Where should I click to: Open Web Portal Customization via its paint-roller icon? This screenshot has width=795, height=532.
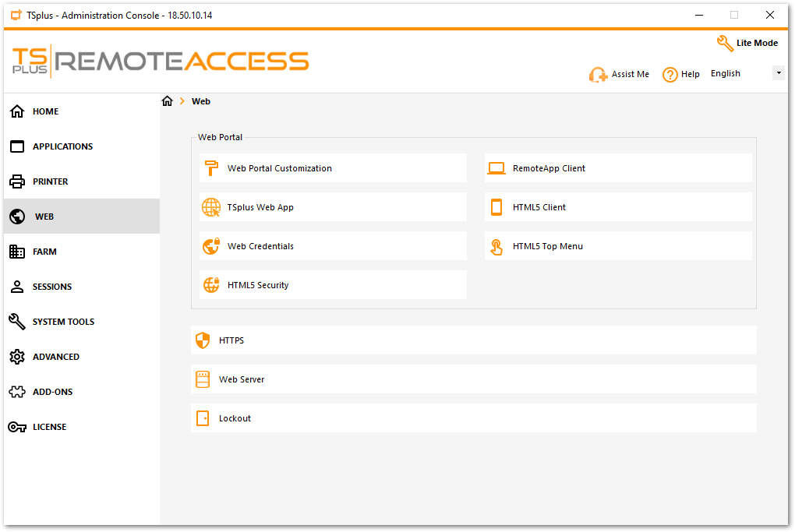pyautogui.click(x=211, y=168)
